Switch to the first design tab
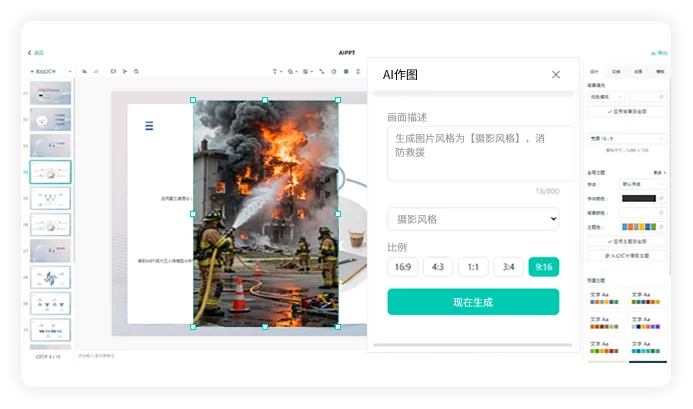This screenshot has height=409, width=693. tap(594, 71)
